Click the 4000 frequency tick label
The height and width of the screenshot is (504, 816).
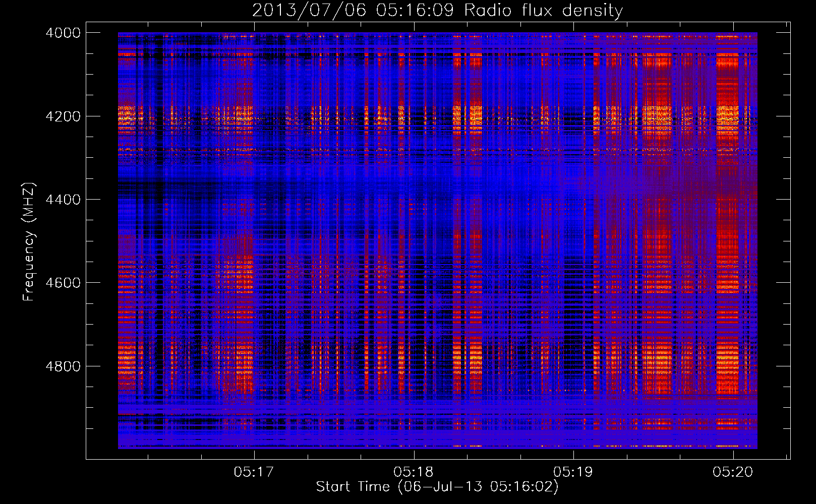63,33
